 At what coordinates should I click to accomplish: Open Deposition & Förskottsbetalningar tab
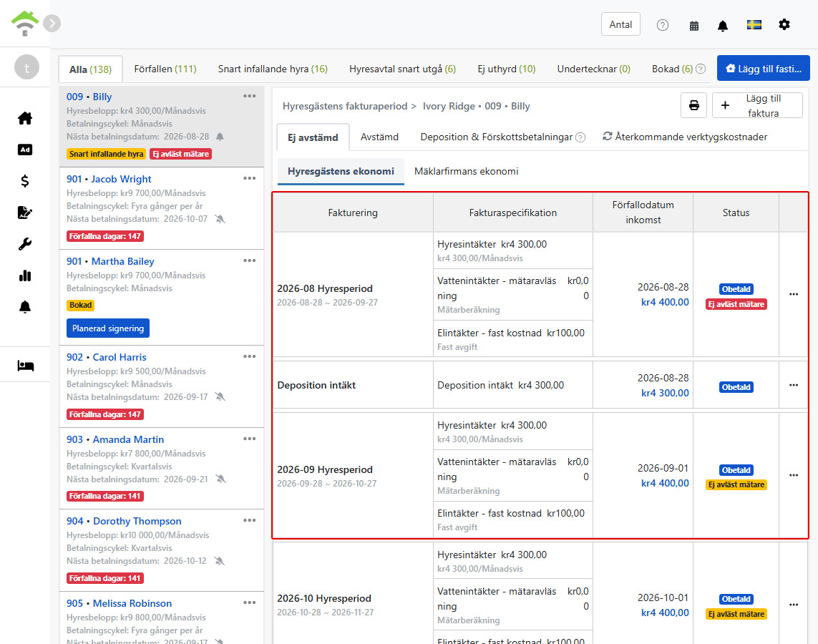tap(496, 137)
